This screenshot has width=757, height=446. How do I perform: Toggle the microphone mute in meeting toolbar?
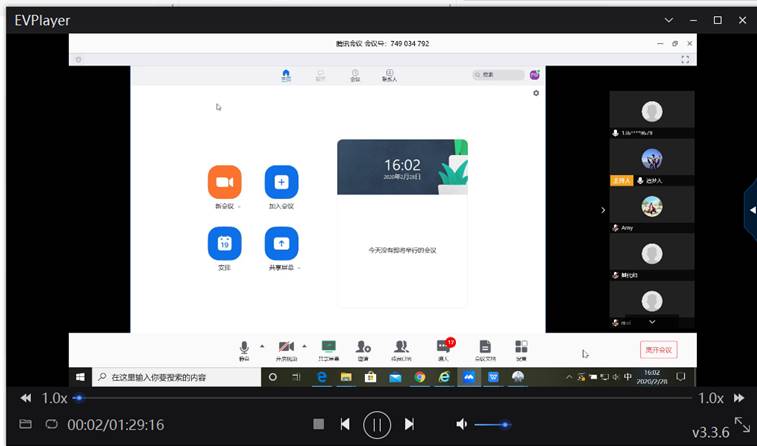(x=244, y=347)
